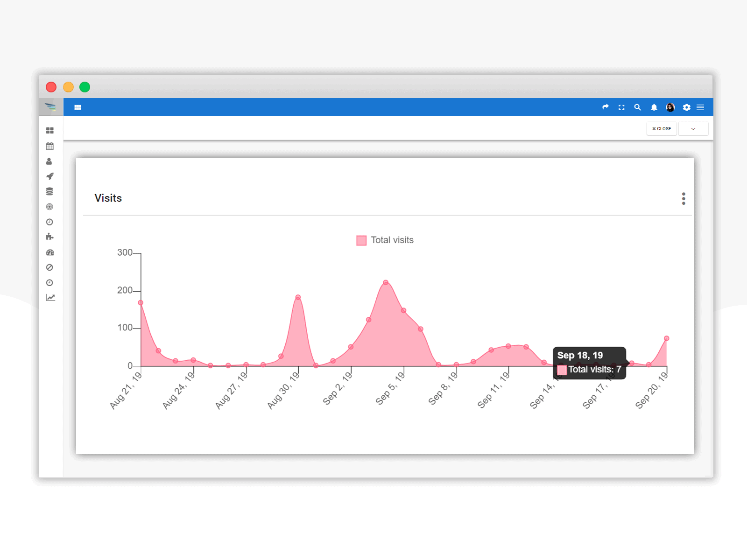Click the Close button
The width and height of the screenshot is (747, 560).
coord(662,129)
